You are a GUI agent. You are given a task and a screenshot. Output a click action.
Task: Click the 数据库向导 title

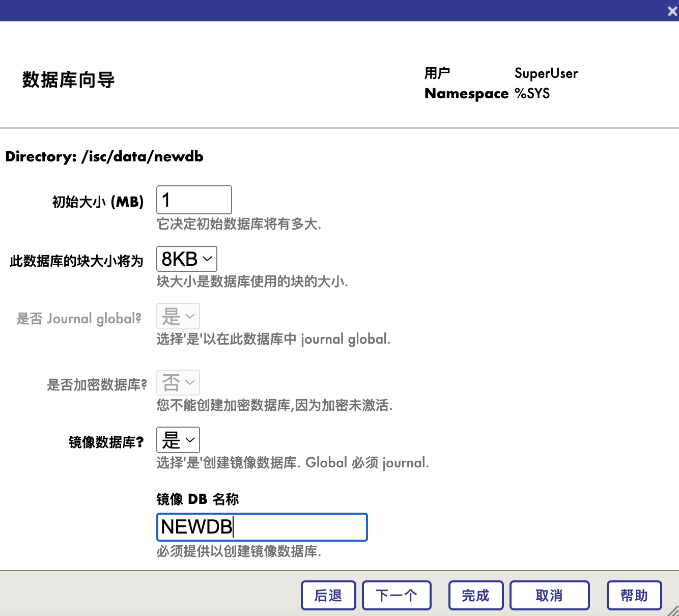click(x=68, y=80)
